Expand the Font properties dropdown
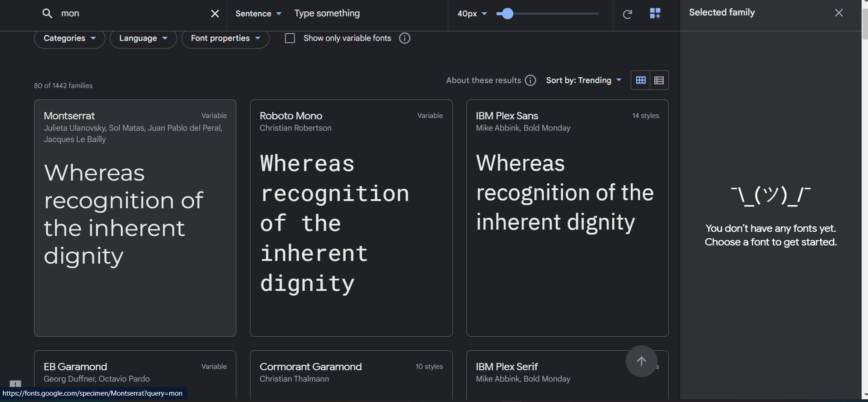Viewport: 868px width, 402px height. 226,38
